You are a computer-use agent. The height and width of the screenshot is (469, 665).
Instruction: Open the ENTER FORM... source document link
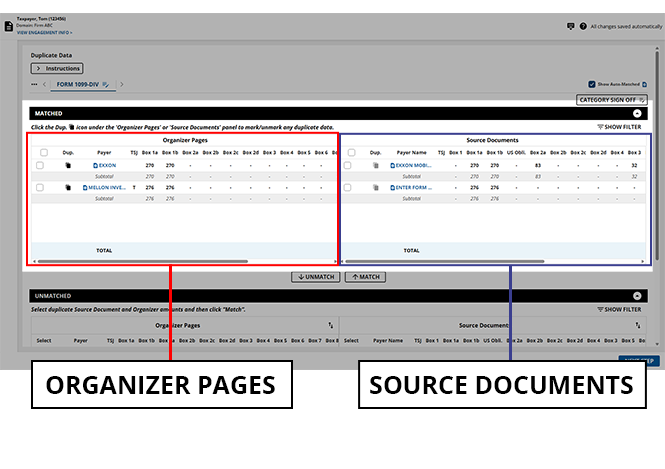411,187
